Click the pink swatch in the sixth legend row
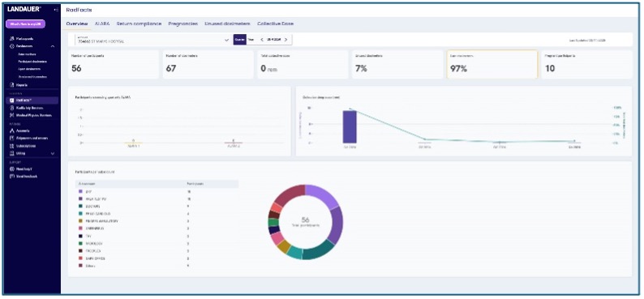 [x=81, y=229]
